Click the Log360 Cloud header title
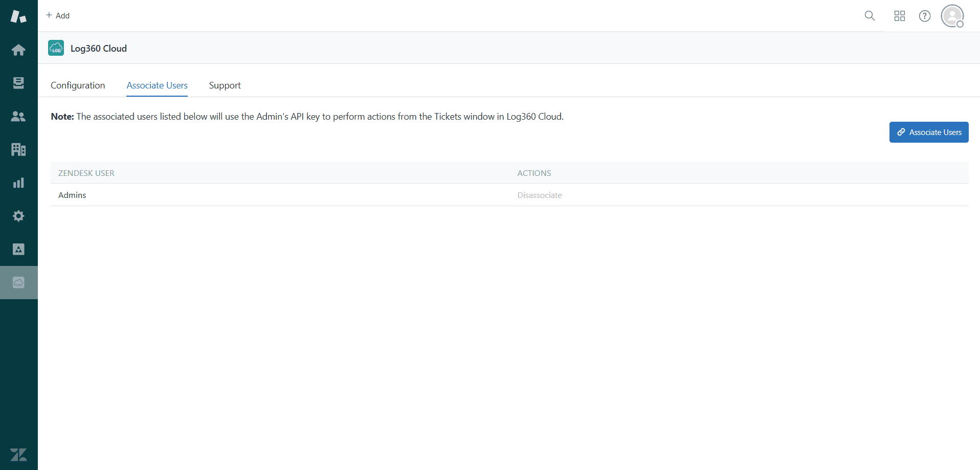This screenshot has width=980, height=470. [x=99, y=48]
